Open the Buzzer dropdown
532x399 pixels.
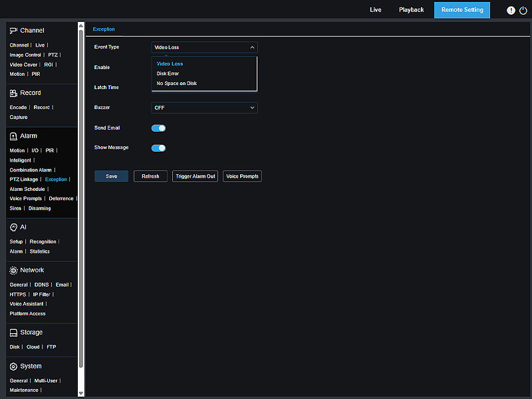(x=204, y=108)
